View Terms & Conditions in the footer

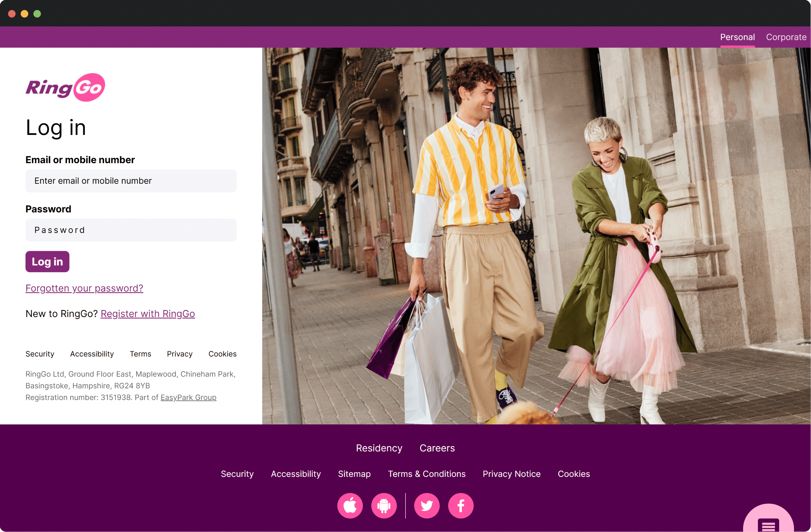[427, 474]
